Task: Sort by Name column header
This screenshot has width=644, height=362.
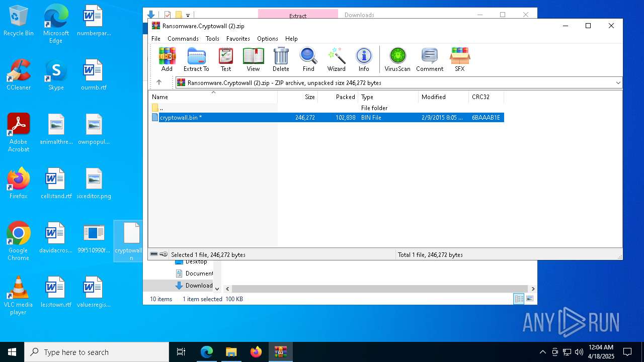Action: 213,97
